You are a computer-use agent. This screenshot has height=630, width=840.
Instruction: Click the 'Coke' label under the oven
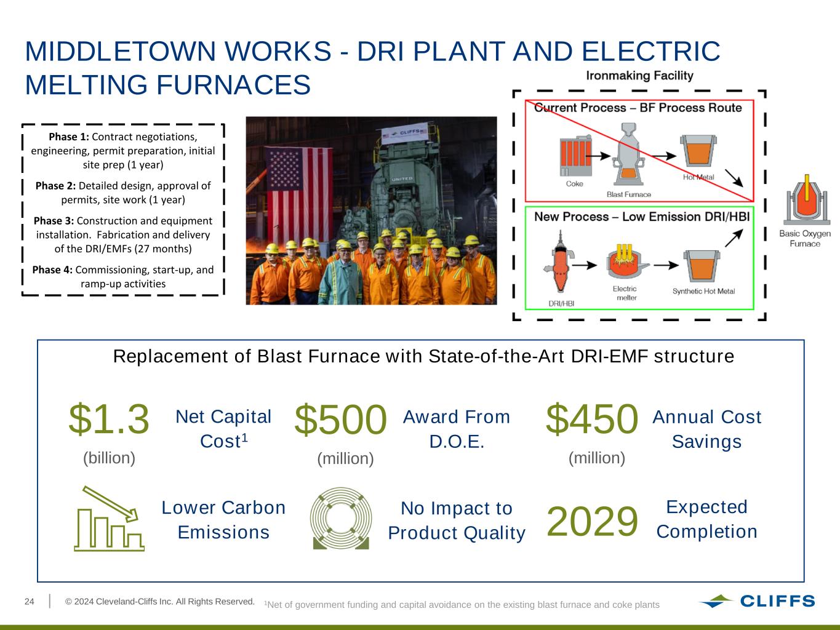[x=575, y=184]
